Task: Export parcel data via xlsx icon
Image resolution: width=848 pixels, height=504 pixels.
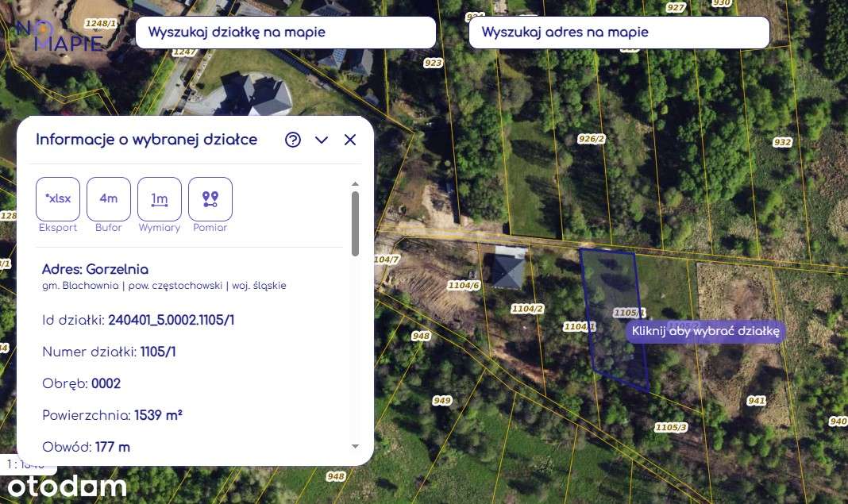Action: (x=58, y=199)
